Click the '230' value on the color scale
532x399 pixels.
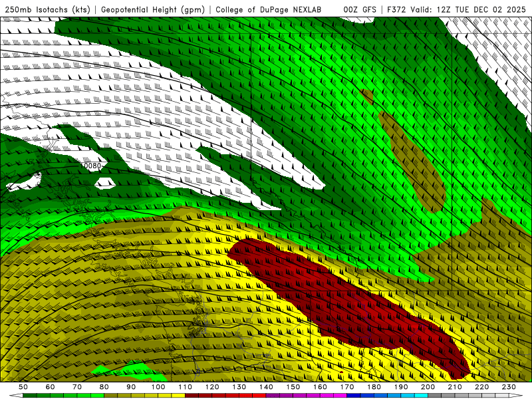tap(509, 387)
